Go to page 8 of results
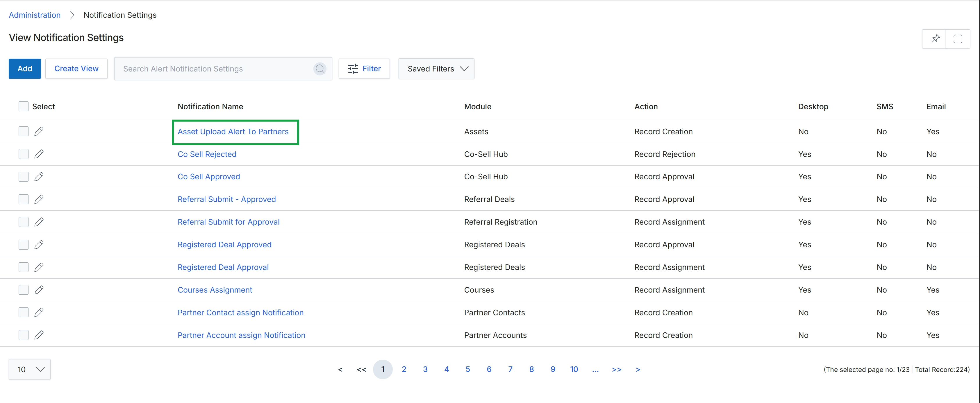 (x=531, y=370)
